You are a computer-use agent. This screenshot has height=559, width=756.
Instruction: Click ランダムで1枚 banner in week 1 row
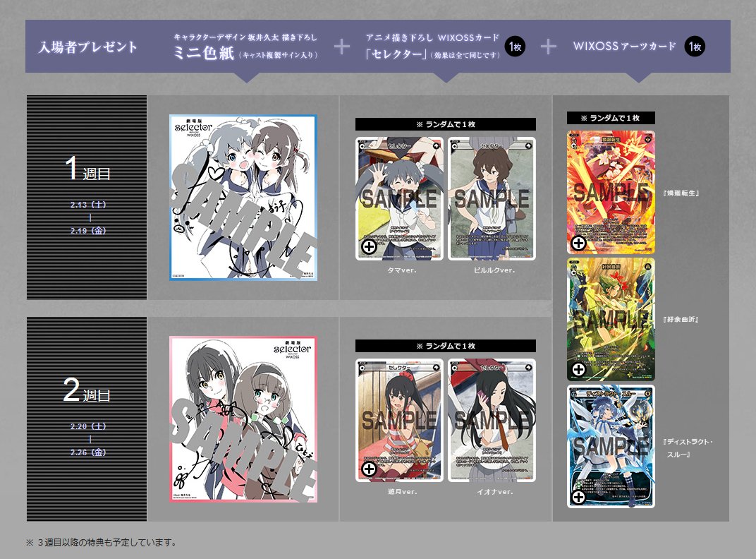coord(446,124)
